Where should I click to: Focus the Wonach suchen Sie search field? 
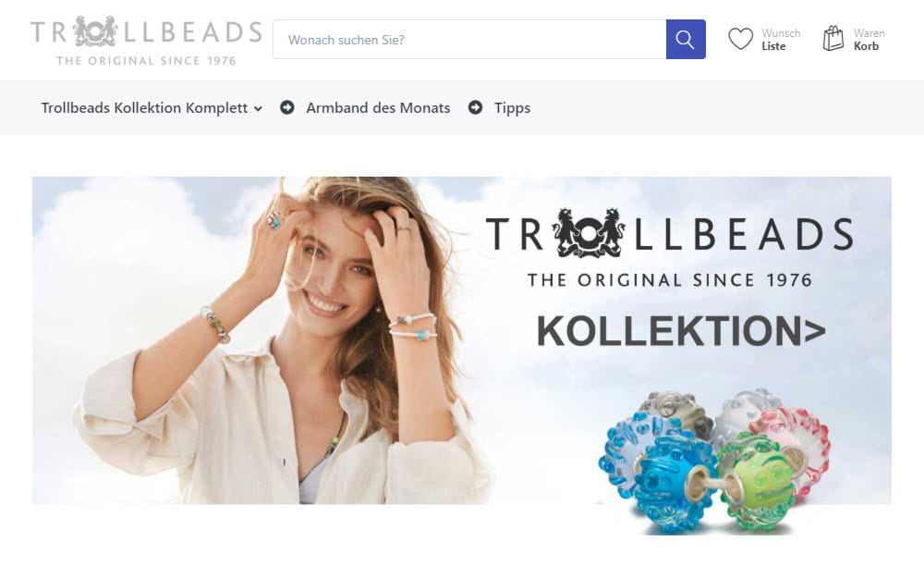coord(469,40)
